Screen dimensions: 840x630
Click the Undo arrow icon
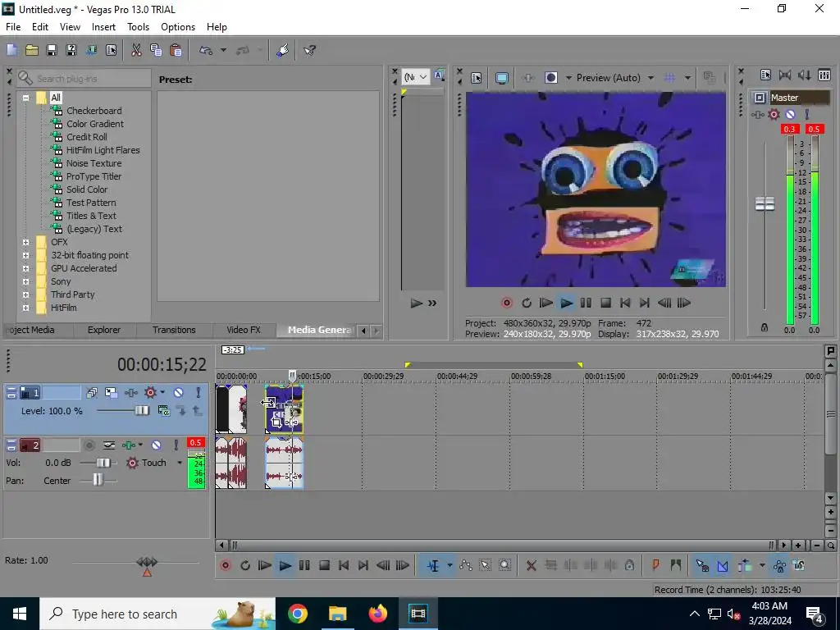tap(206, 50)
